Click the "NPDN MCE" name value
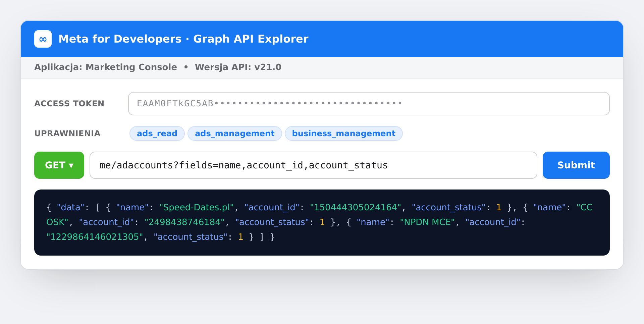 click(x=427, y=222)
